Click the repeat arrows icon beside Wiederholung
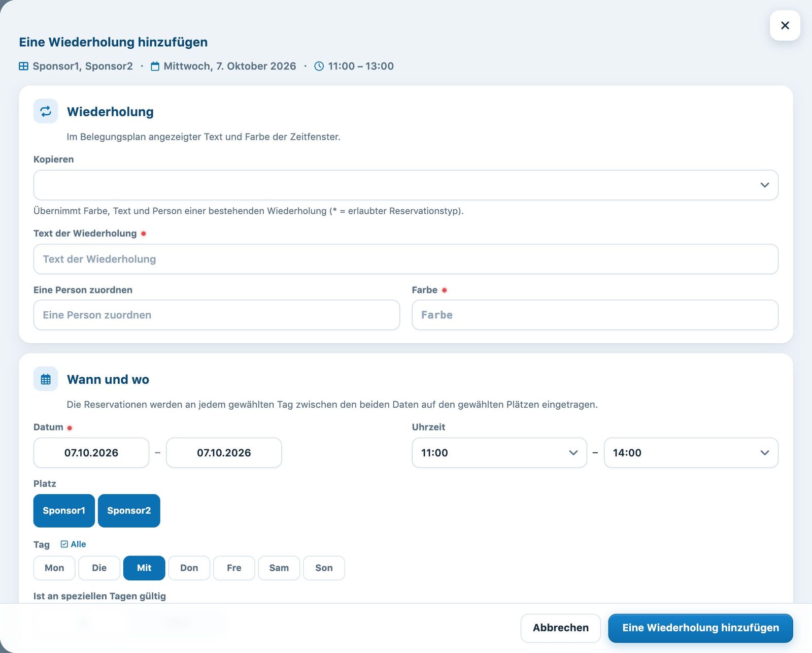 coord(46,111)
